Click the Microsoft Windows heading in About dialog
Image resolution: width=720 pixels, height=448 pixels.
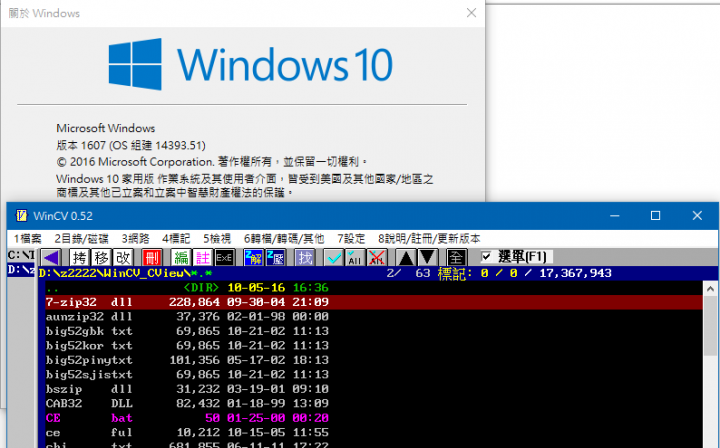pyautogui.click(x=106, y=128)
